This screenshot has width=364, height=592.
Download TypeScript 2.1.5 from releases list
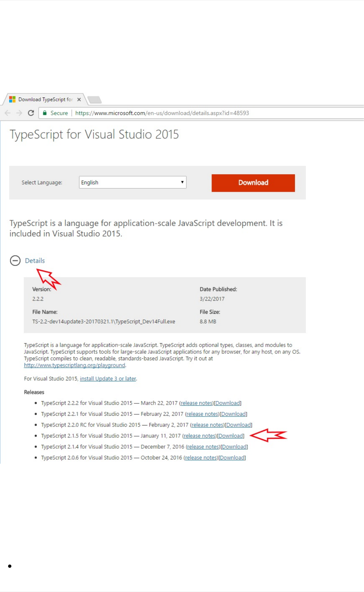coord(231,436)
